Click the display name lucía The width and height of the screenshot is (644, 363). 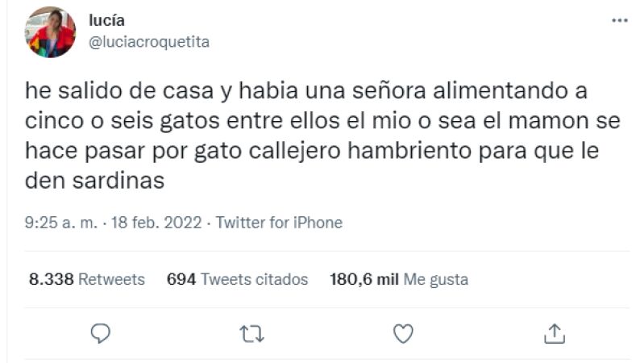pyautogui.click(x=106, y=20)
